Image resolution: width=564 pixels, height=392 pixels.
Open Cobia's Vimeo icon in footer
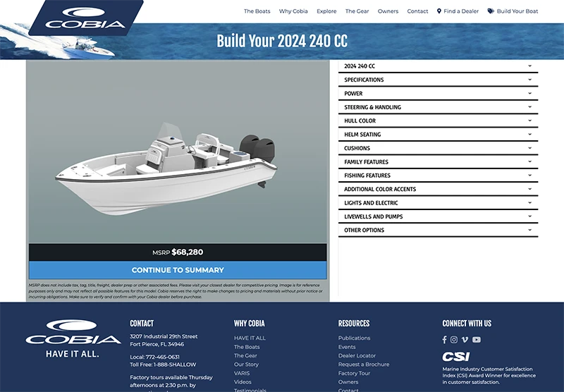(465, 340)
